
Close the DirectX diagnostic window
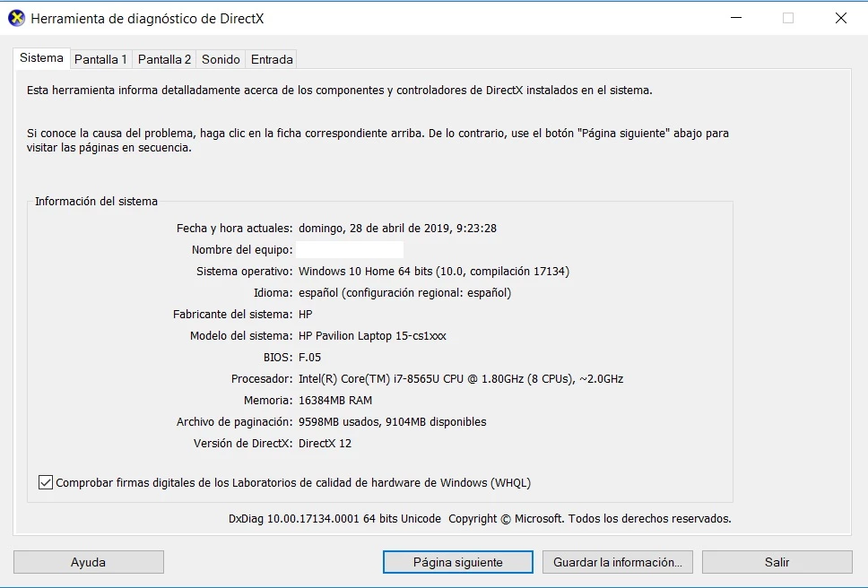(841, 18)
